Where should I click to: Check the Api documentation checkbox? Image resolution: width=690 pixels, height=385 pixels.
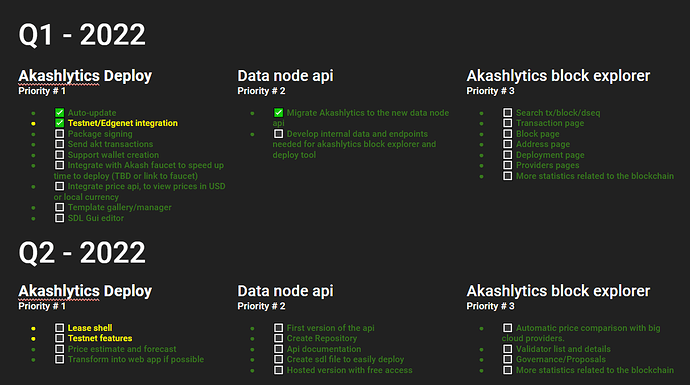tap(279, 349)
